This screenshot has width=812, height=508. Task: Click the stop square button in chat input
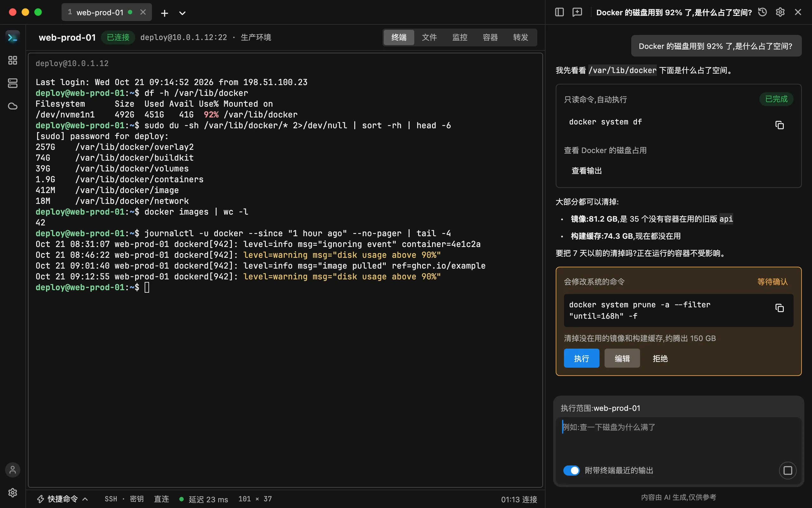click(788, 470)
